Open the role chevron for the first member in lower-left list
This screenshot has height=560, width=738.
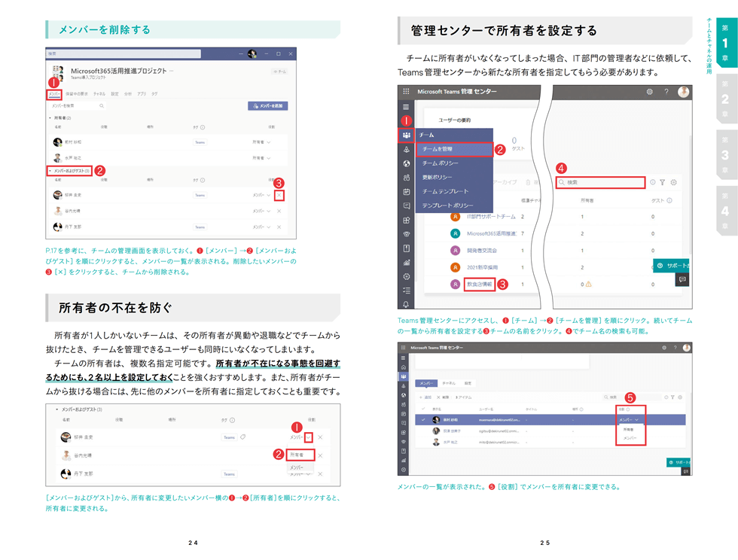(308, 437)
